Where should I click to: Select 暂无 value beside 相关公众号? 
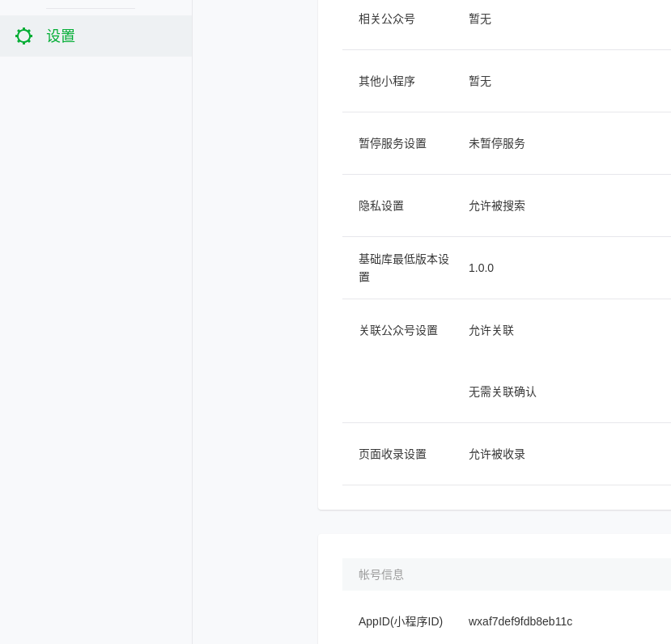pyautogui.click(x=480, y=19)
